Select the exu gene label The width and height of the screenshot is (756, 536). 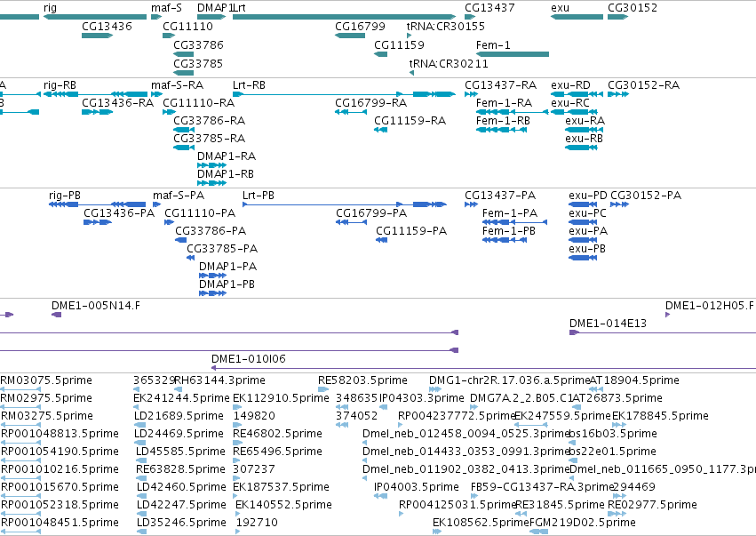pyautogui.click(x=561, y=8)
